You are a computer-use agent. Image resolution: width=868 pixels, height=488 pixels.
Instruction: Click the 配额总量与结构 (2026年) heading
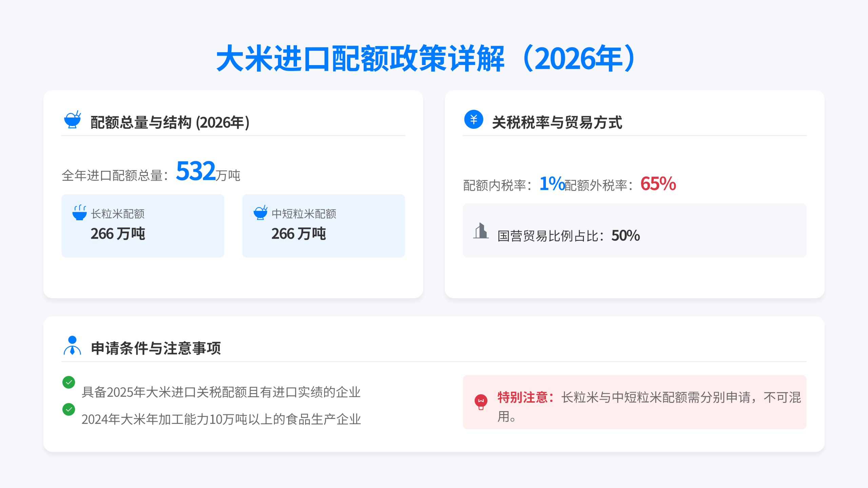click(x=170, y=122)
